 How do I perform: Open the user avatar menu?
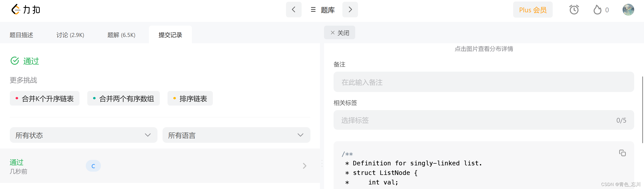pyautogui.click(x=628, y=10)
